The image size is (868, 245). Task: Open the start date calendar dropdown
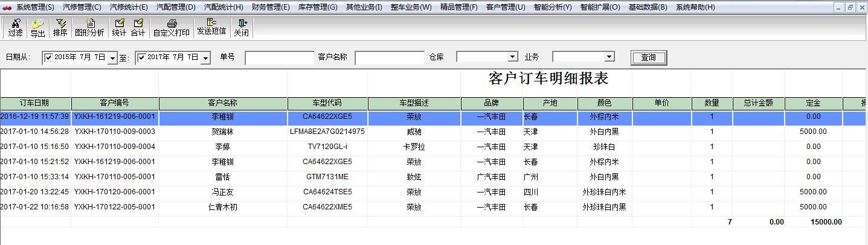tap(112, 58)
